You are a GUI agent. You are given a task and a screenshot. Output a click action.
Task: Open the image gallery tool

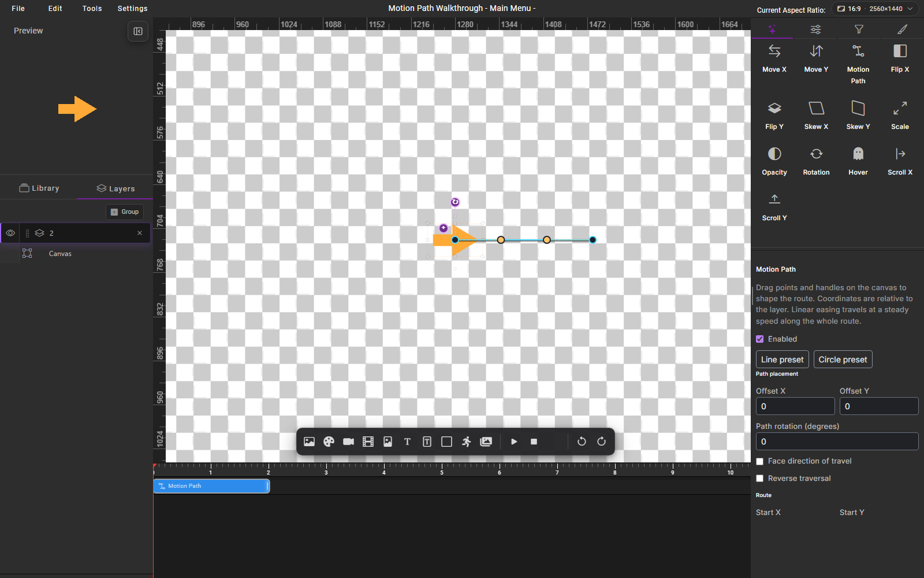click(486, 442)
